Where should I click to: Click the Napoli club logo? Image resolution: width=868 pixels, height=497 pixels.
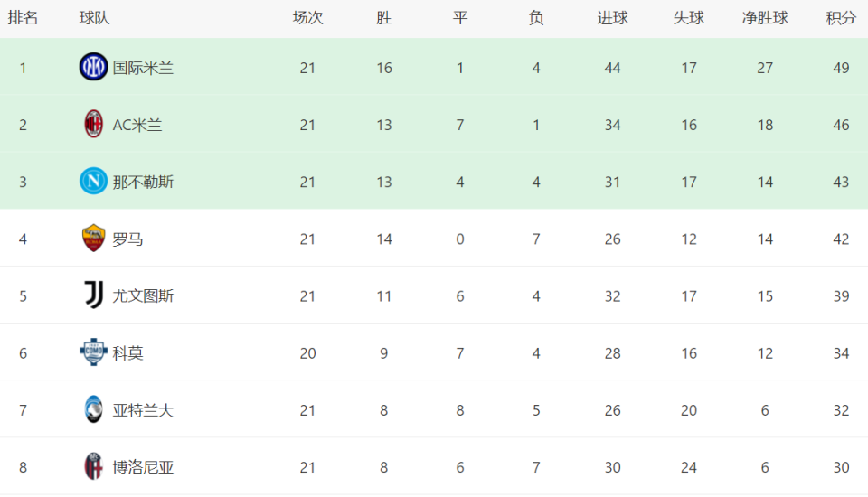click(x=93, y=182)
